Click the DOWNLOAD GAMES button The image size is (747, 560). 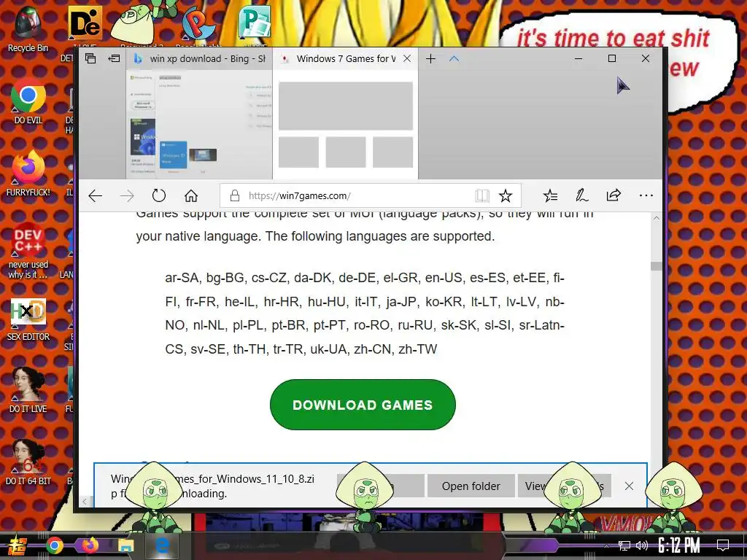tap(363, 405)
